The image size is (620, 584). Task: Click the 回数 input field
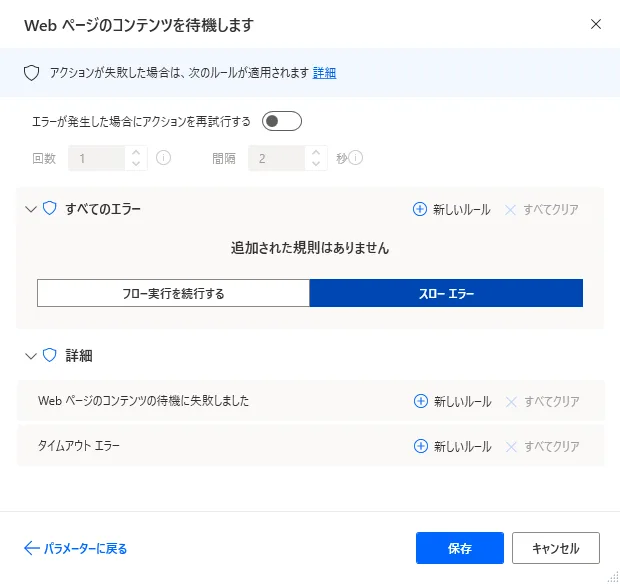(96, 158)
